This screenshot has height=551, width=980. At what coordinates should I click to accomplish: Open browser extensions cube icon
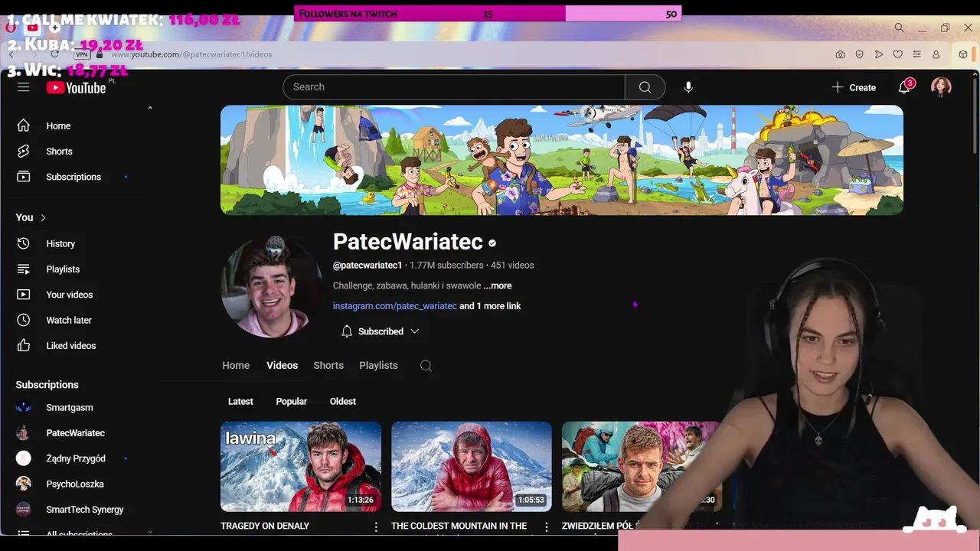pos(963,54)
